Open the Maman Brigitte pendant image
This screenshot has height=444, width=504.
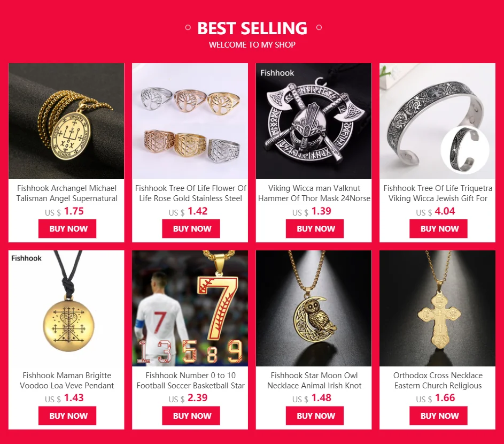pos(66,308)
